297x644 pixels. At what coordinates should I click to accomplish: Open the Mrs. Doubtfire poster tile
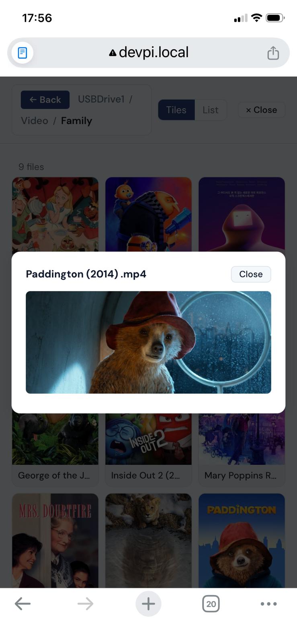55,541
